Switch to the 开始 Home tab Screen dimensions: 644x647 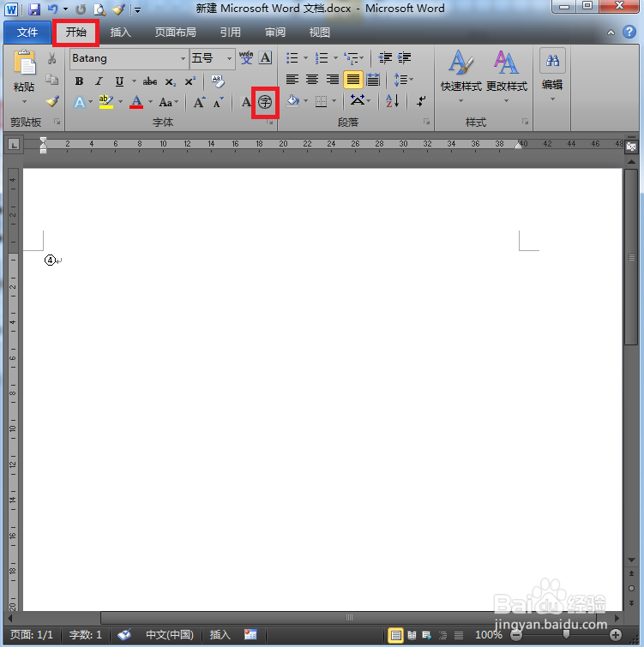(x=76, y=33)
